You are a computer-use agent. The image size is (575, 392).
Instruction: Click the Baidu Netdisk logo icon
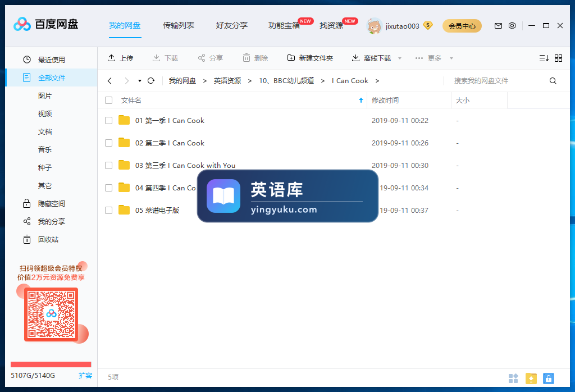click(22, 25)
